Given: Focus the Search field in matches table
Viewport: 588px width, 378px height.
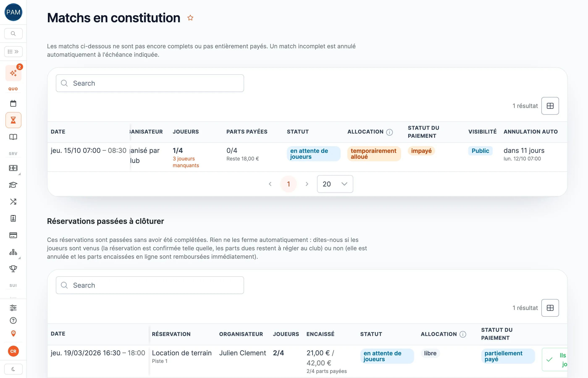Looking at the screenshot, I should pos(150,83).
